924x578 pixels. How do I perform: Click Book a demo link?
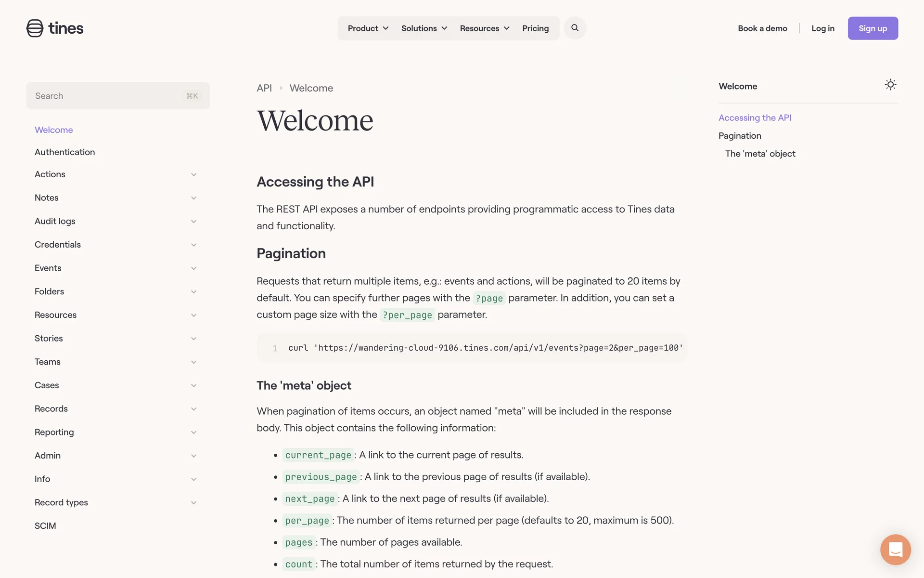click(762, 28)
